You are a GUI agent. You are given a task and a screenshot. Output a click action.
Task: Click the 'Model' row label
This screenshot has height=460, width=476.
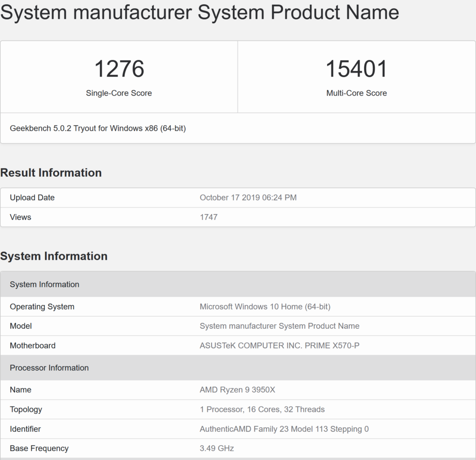tap(20, 326)
